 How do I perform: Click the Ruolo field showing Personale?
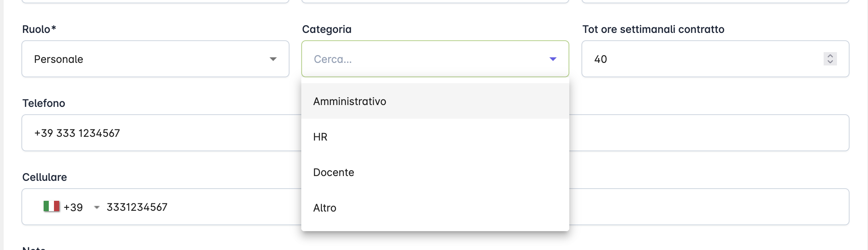111,59
